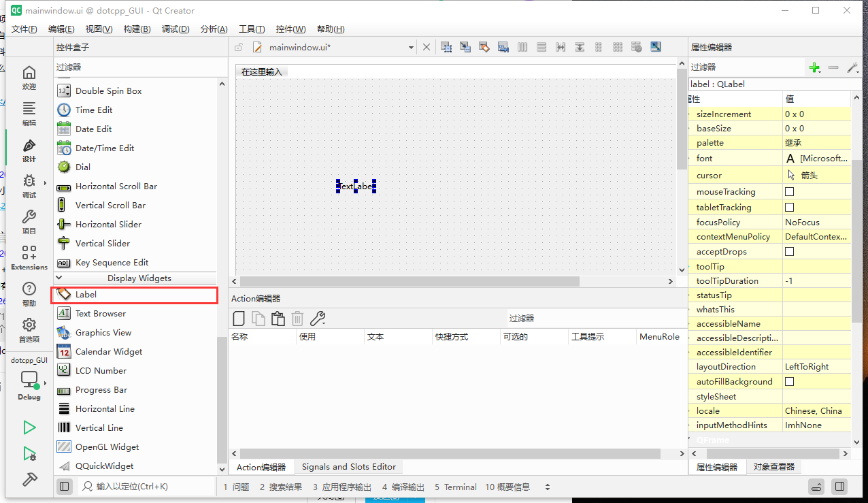Enable the acceptDrops checkbox
The height and width of the screenshot is (503, 868).
(x=789, y=252)
